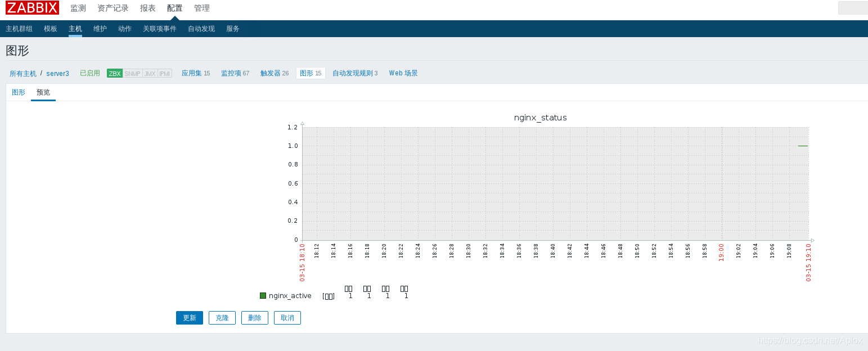Click the search box at top right
Image resolution: width=868 pixels, height=351 pixels.
pyautogui.click(x=853, y=8)
